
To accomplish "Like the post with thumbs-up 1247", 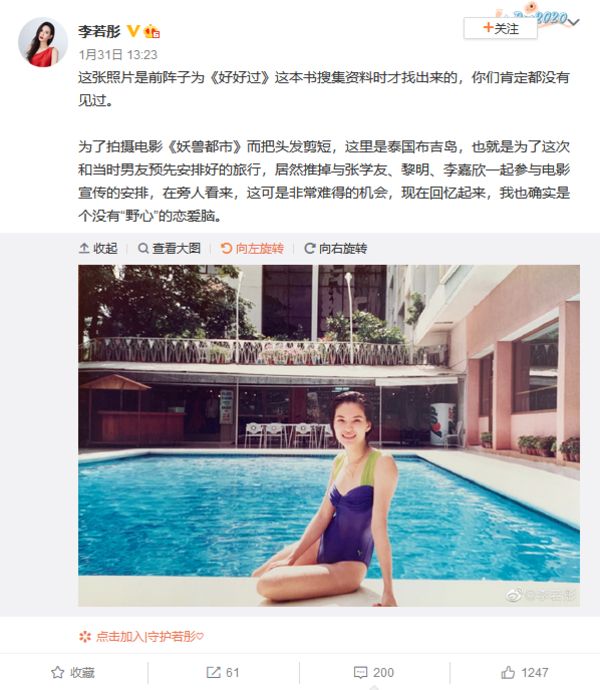I will point(525,672).
